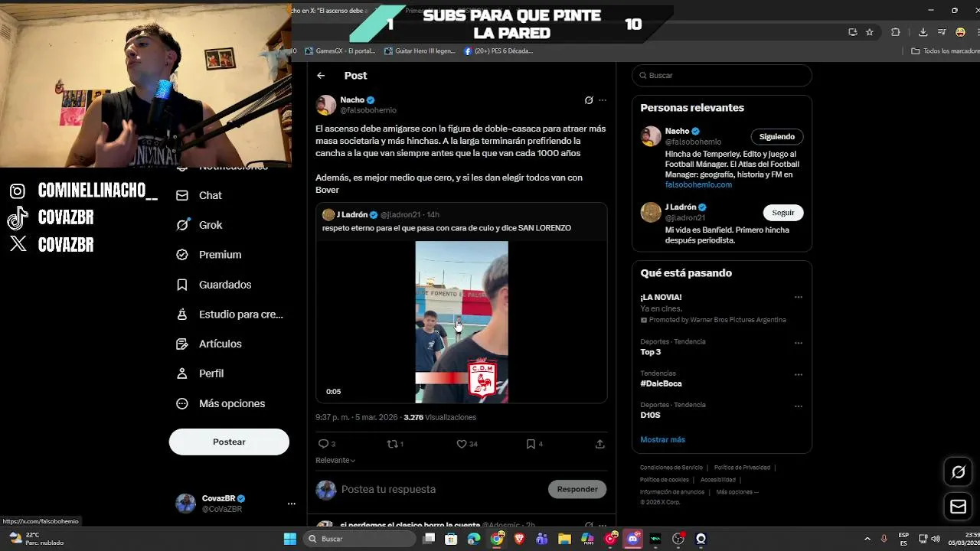Open Artículos in the sidebar
This screenshot has width=980, height=551.
pyautogui.click(x=208, y=344)
